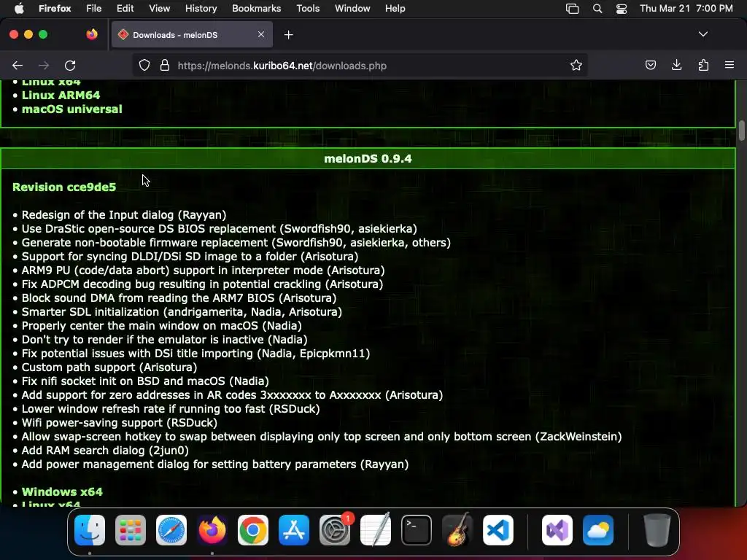This screenshot has width=747, height=560.
Task: Bookmark this page with the star
Action: [x=576, y=65]
